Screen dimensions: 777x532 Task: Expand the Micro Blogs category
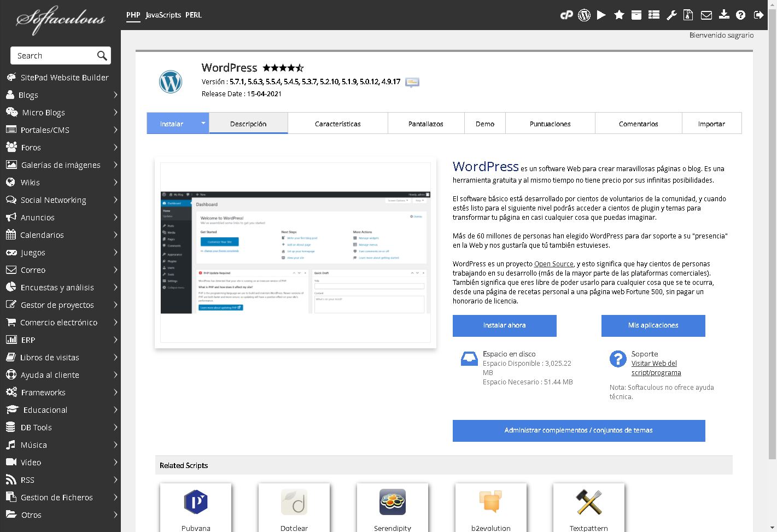pyautogui.click(x=60, y=113)
